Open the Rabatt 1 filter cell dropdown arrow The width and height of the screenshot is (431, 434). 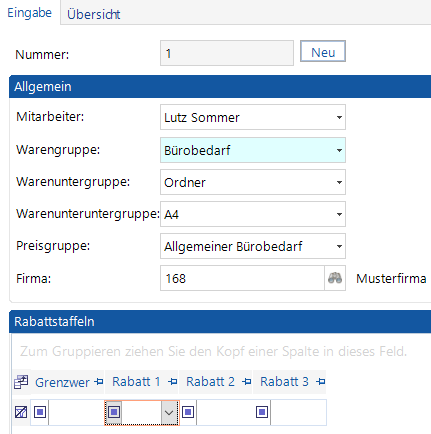(169, 413)
